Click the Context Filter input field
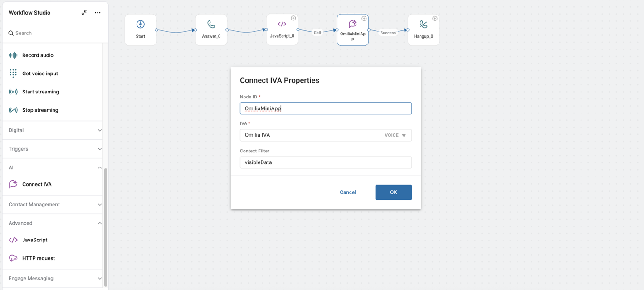644x290 pixels. pyautogui.click(x=326, y=162)
